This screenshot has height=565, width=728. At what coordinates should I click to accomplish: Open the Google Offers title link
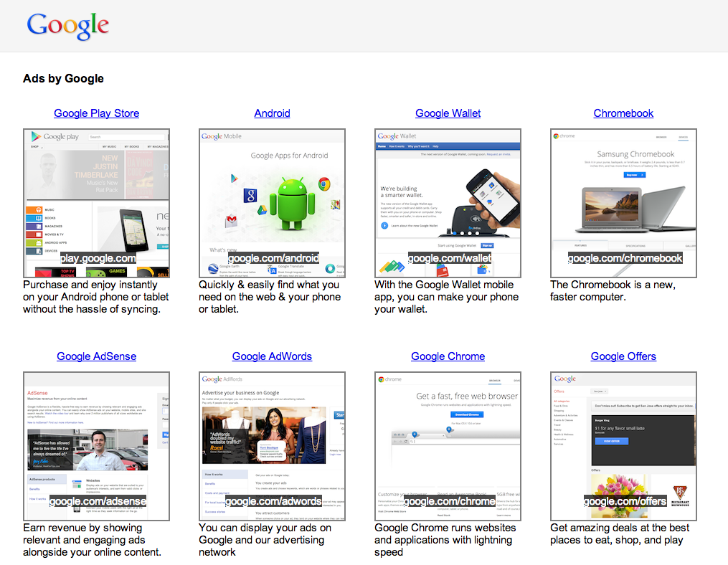[x=623, y=356]
